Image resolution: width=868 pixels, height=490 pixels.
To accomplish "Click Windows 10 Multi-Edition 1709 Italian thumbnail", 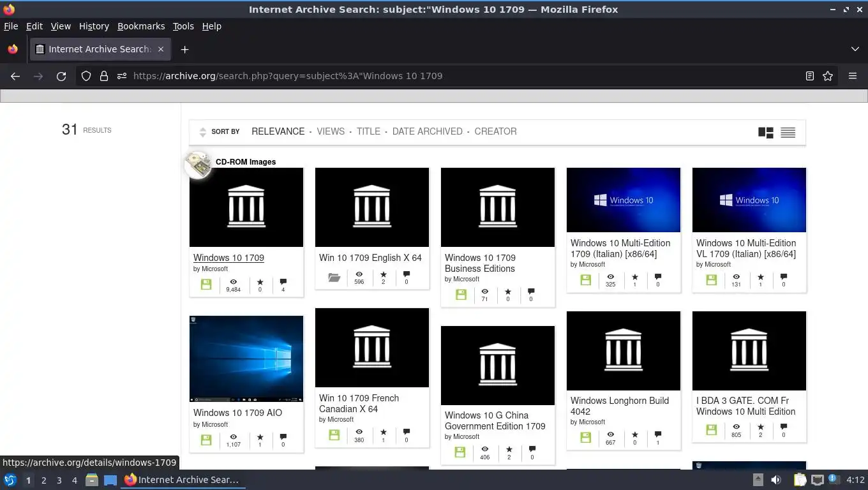I will (x=624, y=200).
